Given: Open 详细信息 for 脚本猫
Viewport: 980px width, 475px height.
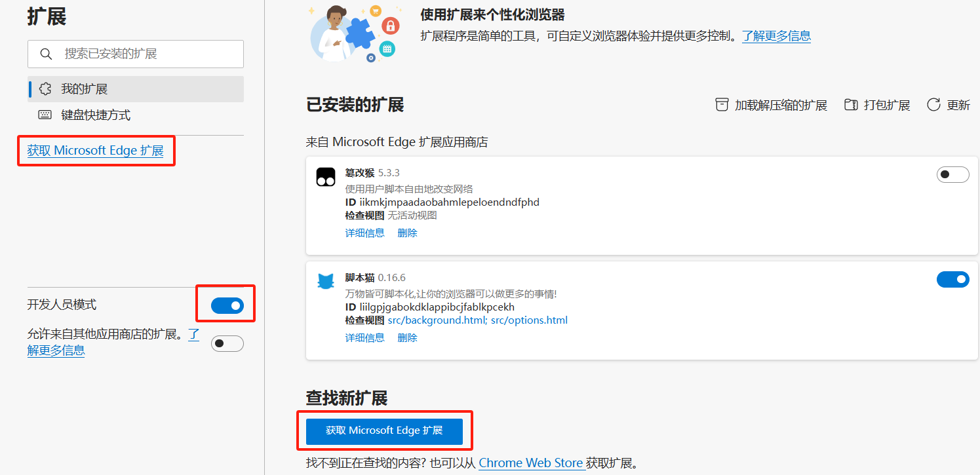Looking at the screenshot, I should coord(365,338).
